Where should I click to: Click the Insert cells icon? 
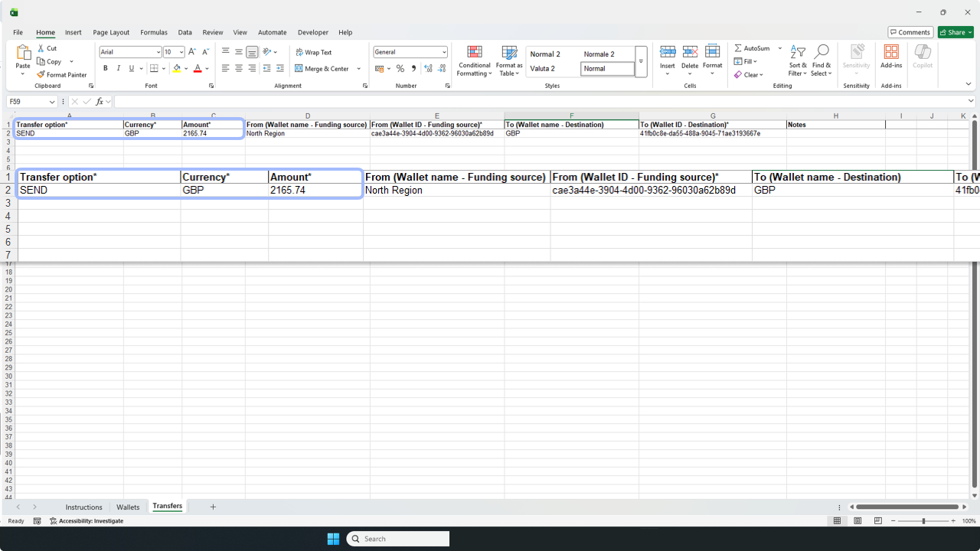[668, 51]
